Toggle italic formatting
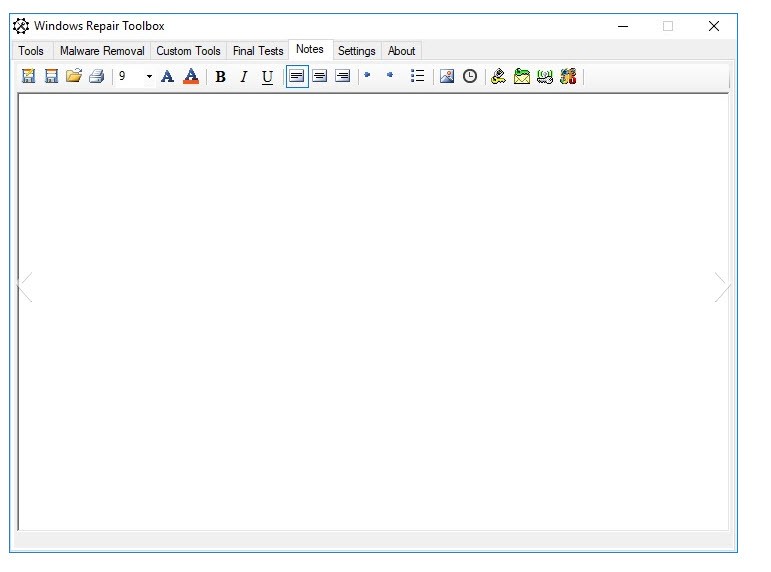 pyautogui.click(x=243, y=77)
